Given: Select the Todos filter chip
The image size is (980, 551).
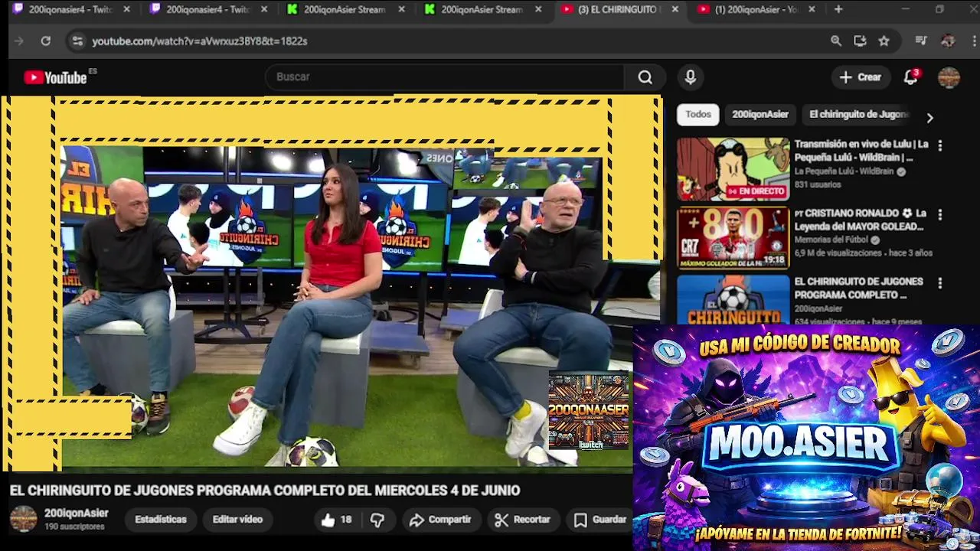Looking at the screenshot, I should pyautogui.click(x=698, y=115).
